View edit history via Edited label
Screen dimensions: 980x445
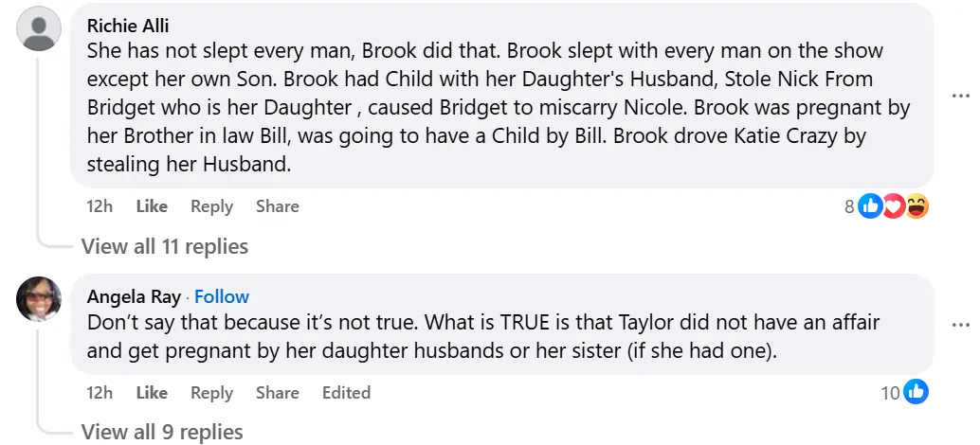346,392
